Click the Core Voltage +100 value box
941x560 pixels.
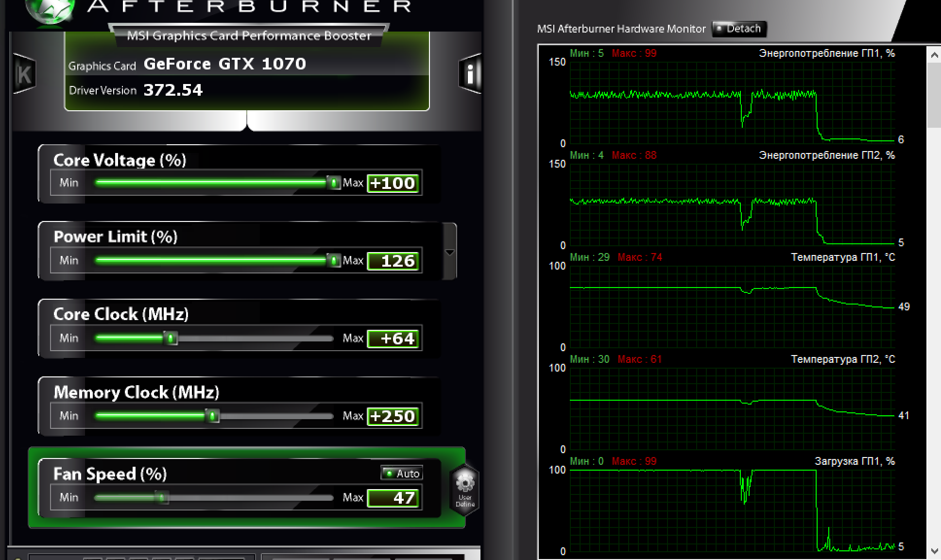(x=393, y=183)
